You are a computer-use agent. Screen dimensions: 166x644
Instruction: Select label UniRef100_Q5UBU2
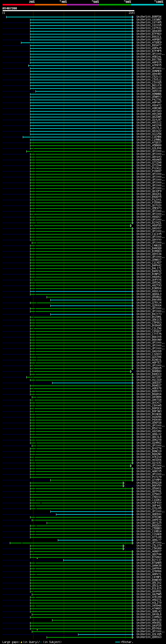pos(149,297)
